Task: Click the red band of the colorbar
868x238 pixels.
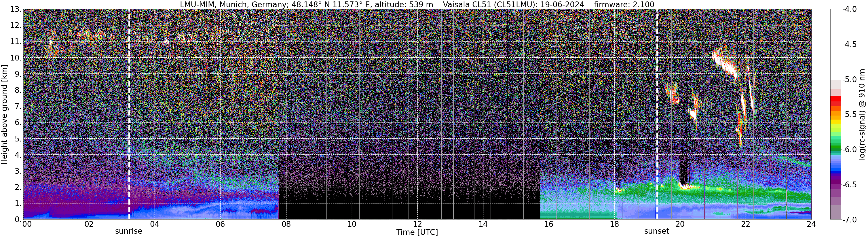Action: pyautogui.click(x=835, y=99)
